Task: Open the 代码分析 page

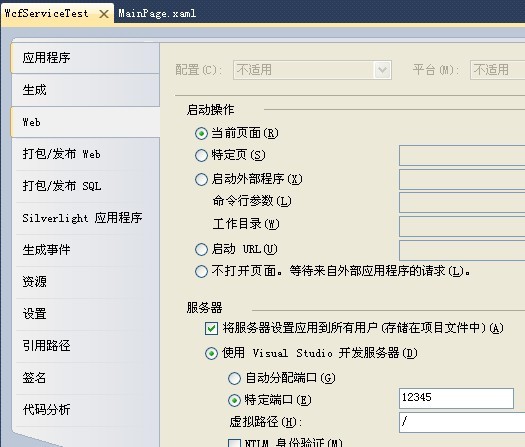Action: click(85, 410)
